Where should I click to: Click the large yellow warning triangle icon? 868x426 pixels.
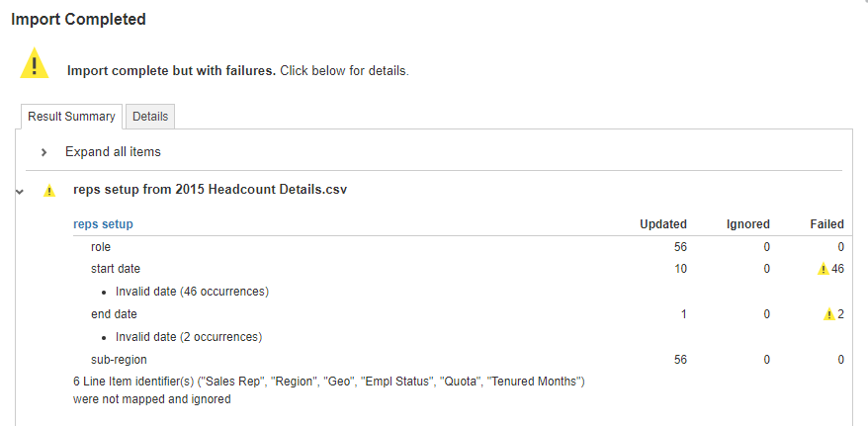(x=35, y=63)
